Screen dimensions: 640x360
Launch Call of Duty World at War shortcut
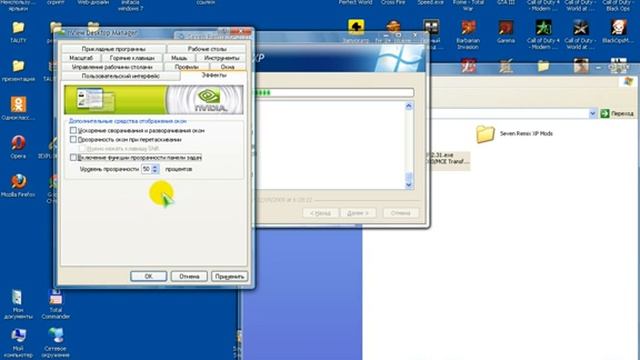click(x=580, y=35)
